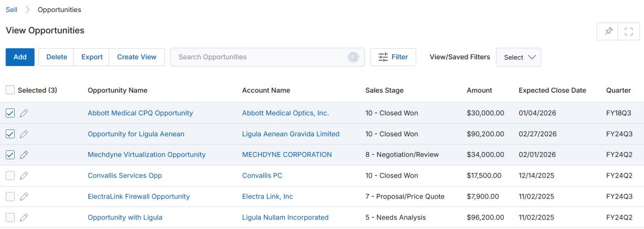This screenshot has width=644, height=229.
Task: Click the Opportunity Name column header
Action: pos(118,90)
